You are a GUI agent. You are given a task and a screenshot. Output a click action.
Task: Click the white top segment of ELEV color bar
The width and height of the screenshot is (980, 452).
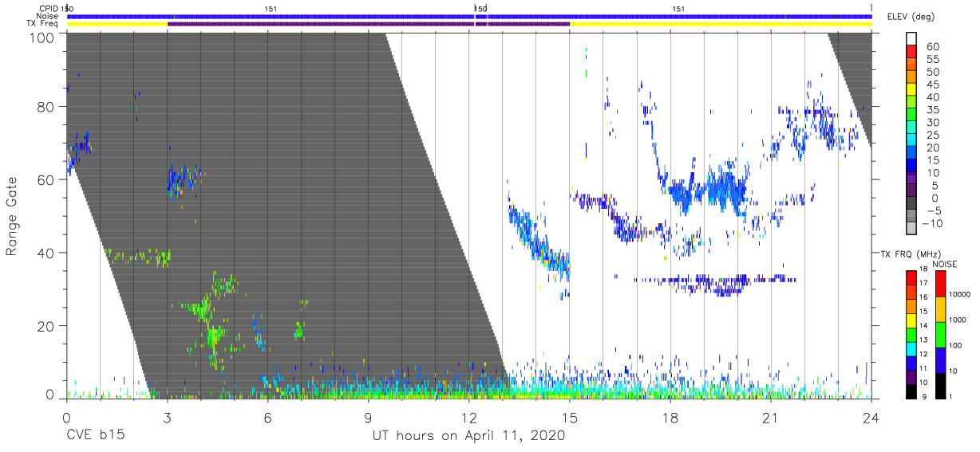[911, 40]
